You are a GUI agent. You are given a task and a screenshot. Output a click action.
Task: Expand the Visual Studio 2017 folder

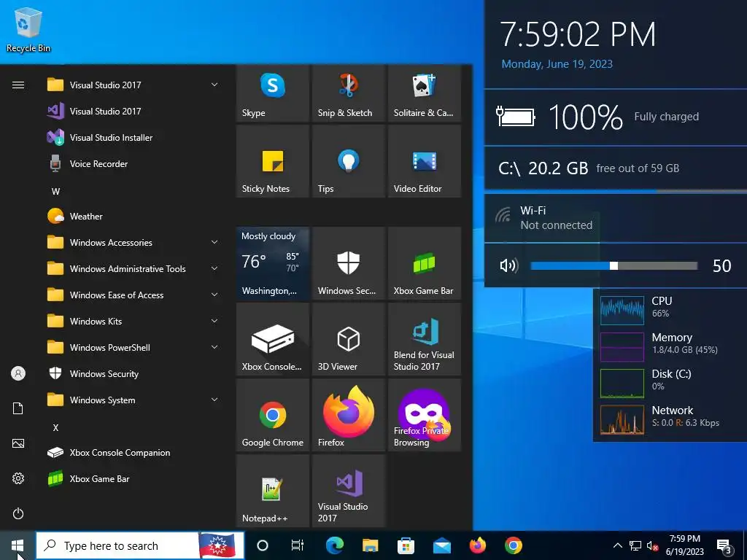133,85
